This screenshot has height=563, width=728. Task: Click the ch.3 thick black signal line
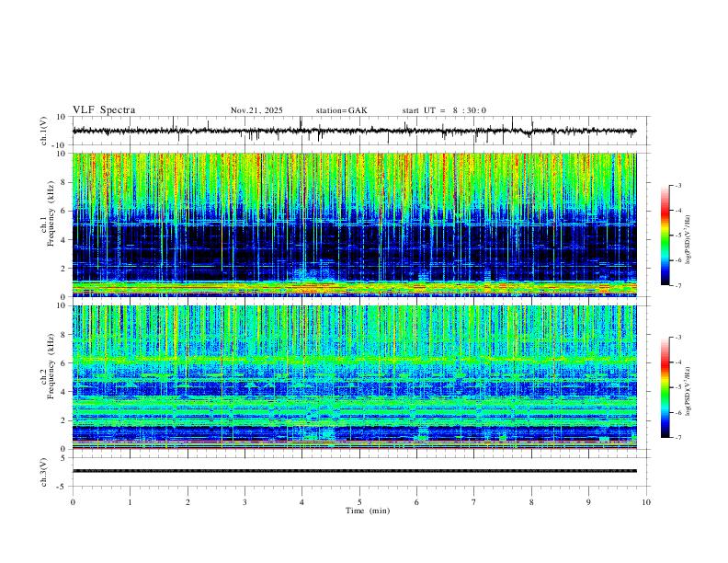point(354,471)
